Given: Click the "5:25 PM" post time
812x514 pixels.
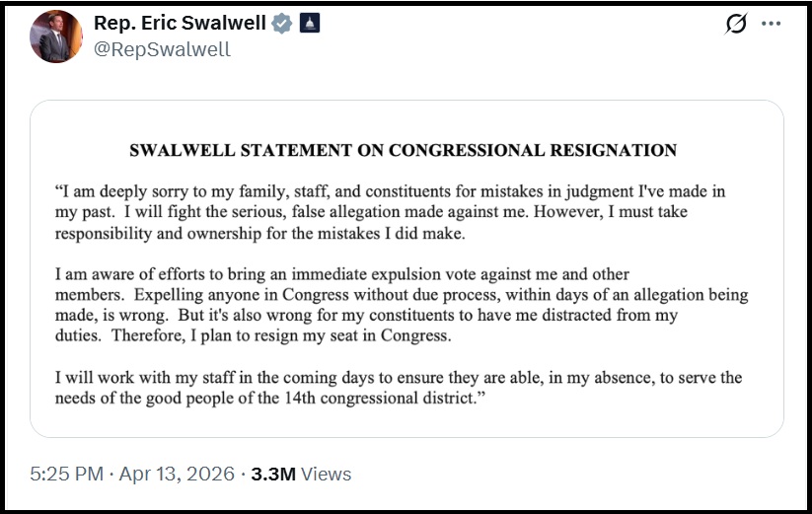Looking at the screenshot, I should point(66,475).
